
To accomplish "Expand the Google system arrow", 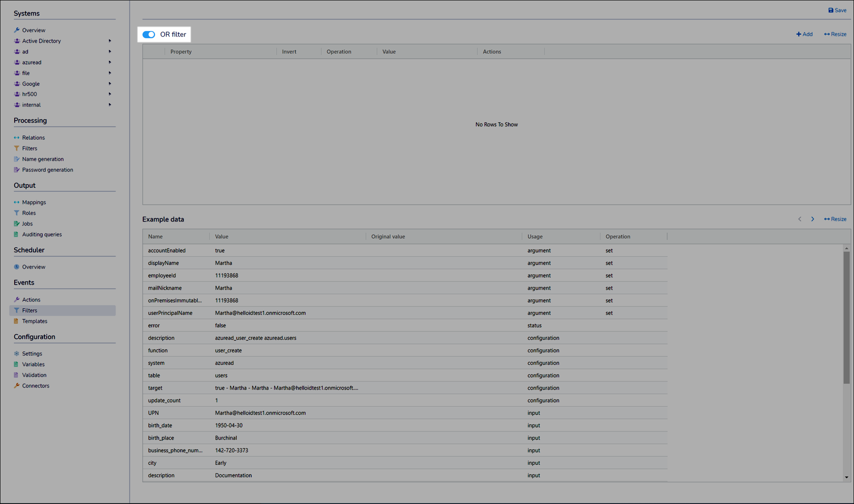I will (x=110, y=84).
